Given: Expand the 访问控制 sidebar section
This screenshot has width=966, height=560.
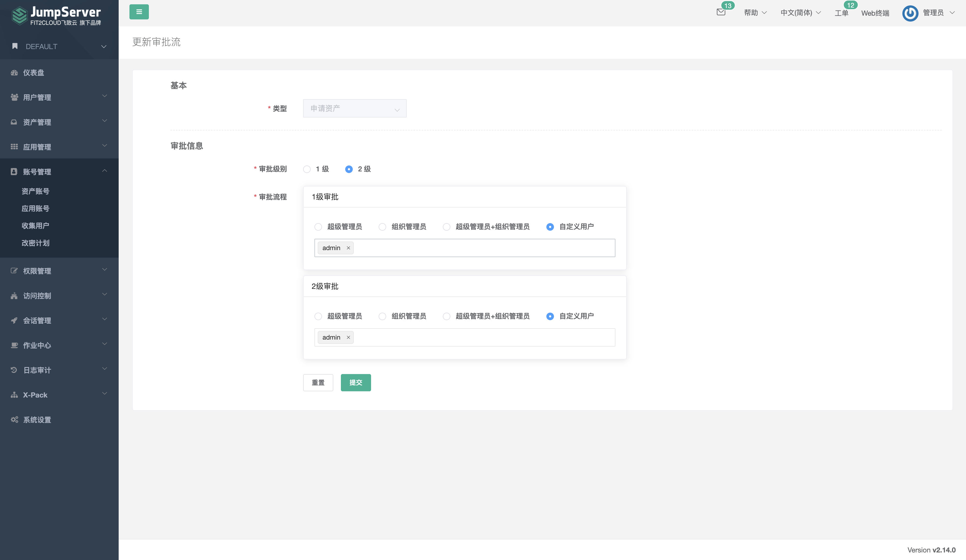Looking at the screenshot, I should (x=59, y=295).
